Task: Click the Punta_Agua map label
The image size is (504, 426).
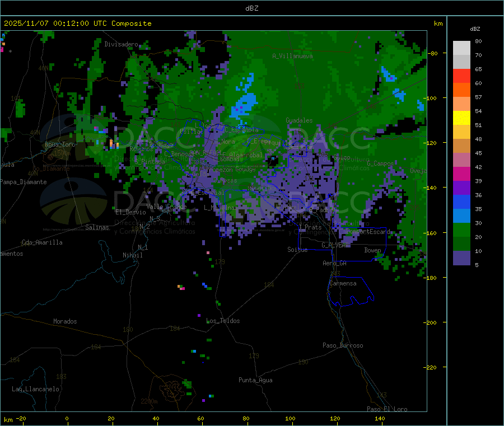Action: (255, 381)
